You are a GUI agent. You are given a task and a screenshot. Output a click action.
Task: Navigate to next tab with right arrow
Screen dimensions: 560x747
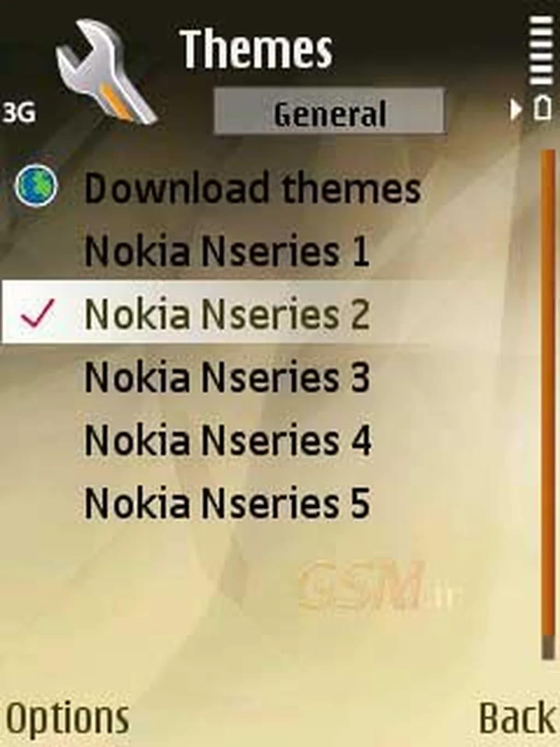click(515, 110)
